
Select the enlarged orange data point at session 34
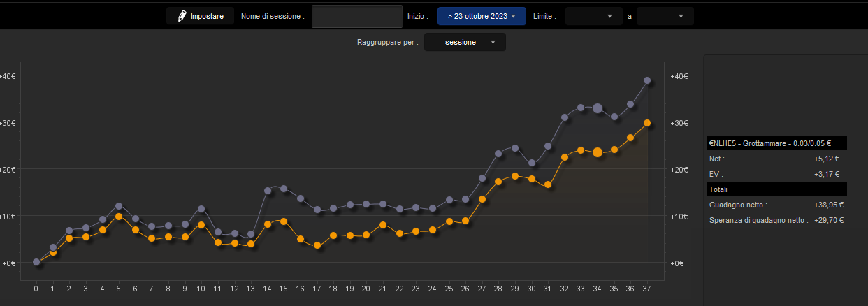tap(598, 152)
